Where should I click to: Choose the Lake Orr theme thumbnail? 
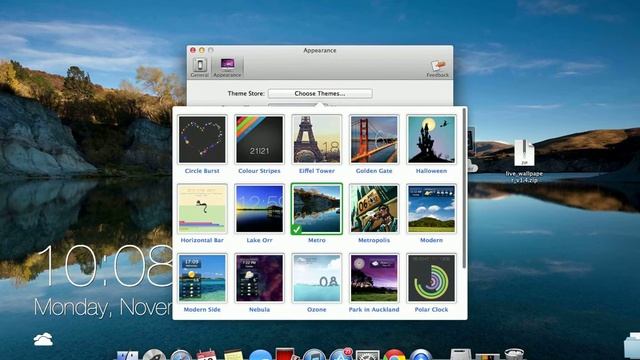point(259,209)
